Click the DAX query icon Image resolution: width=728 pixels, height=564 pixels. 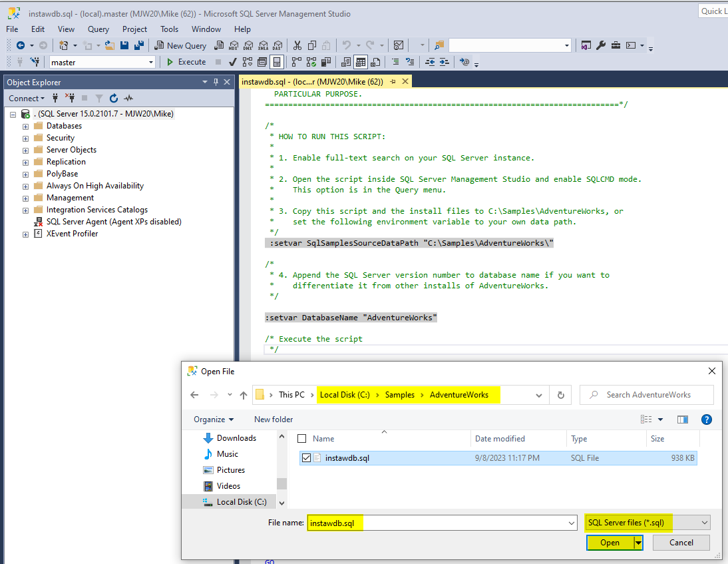point(277,45)
